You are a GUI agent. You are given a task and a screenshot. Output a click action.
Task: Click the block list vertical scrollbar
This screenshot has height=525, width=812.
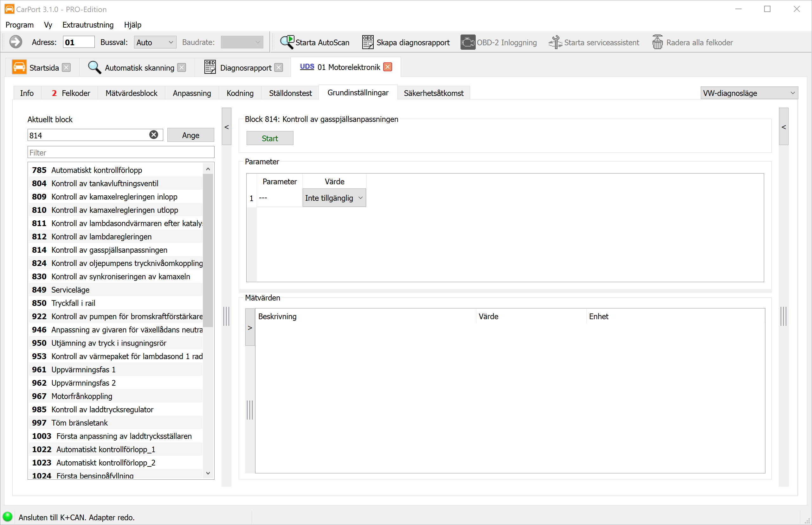208,250
